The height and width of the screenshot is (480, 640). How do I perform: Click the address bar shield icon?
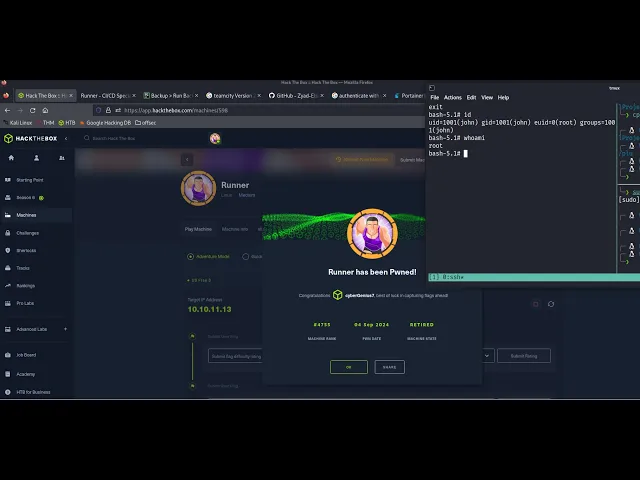(98, 110)
